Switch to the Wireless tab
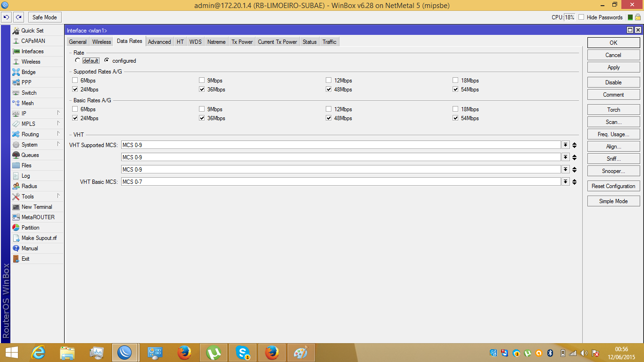 pyautogui.click(x=101, y=42)
